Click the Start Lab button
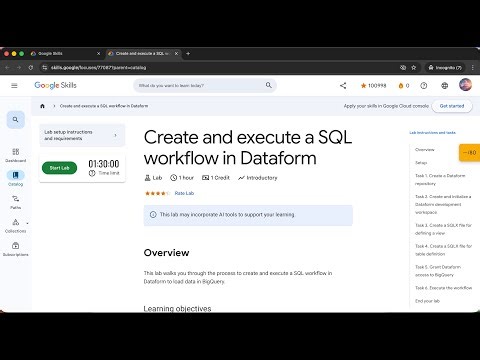Screen dimensions: 480x360 pyautogui.click(x=59, y=168)
